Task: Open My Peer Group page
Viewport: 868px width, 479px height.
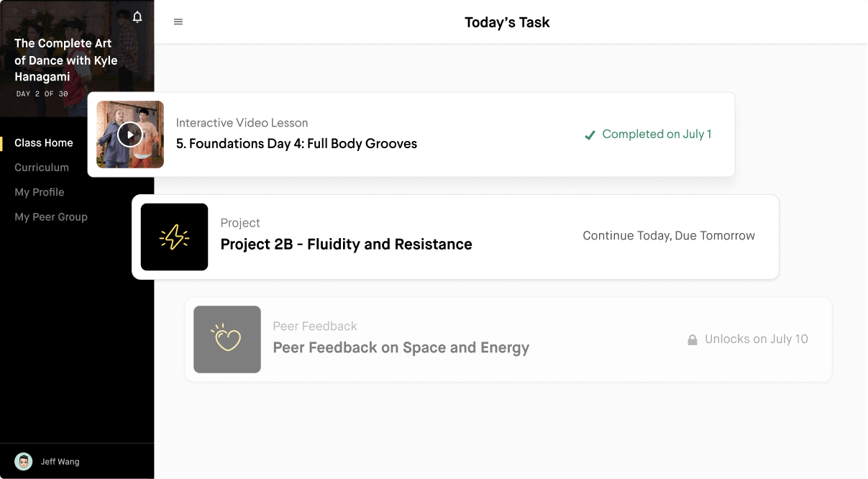Action: (51, 217)
